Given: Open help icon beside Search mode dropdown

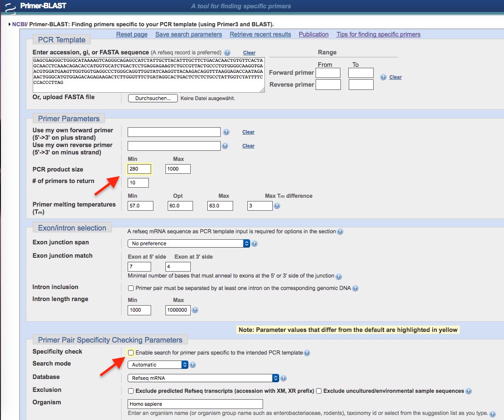Looking at the screenshot, I should 193,365.
